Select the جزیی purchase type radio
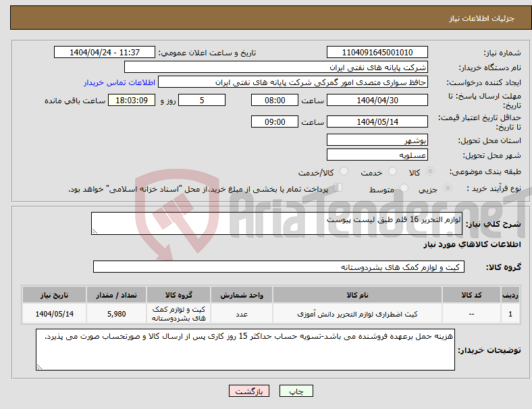 coord(448,188)
